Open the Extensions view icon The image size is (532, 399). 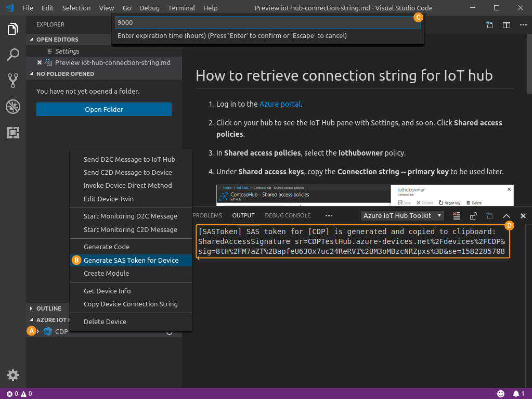click(13, 133)
